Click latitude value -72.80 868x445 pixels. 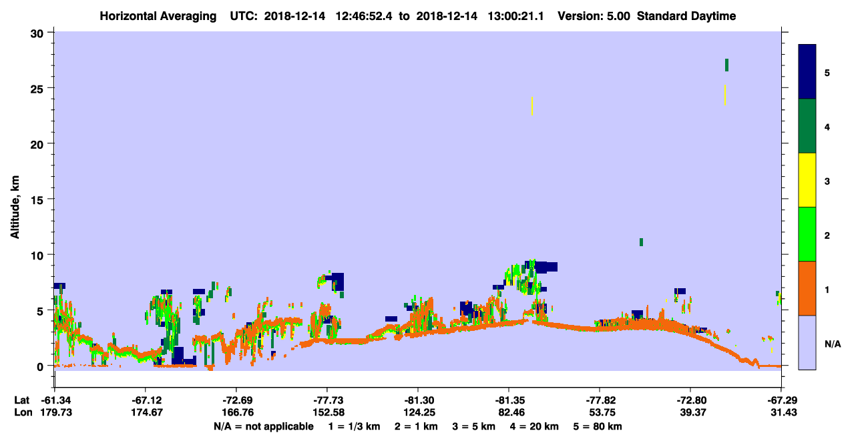690,400
